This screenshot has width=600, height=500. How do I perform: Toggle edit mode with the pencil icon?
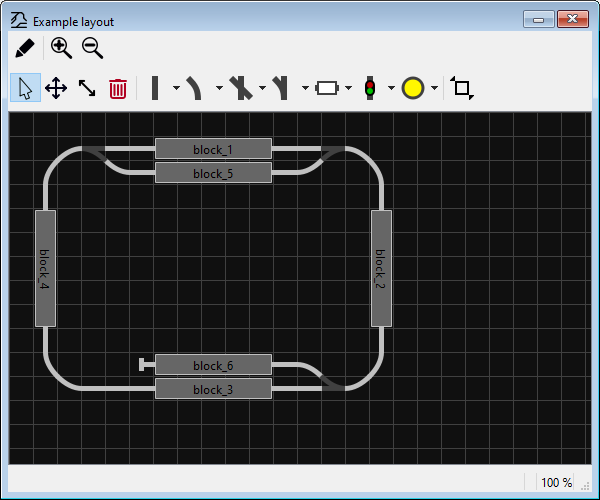click(x=25, y=48)
